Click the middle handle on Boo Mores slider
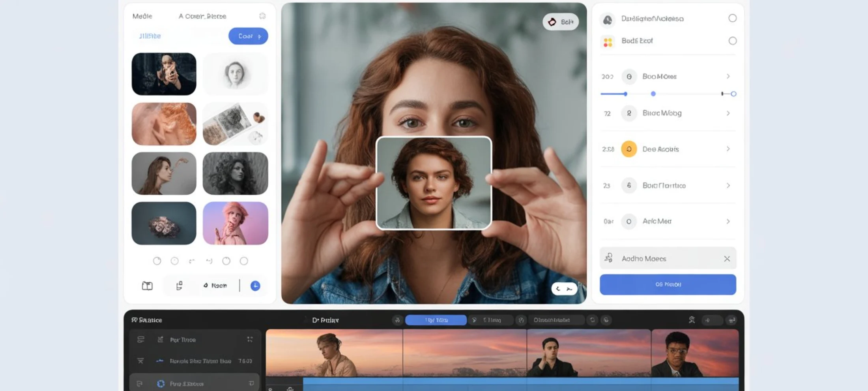This screenshot has width=868, height=391. [x=653, y=94]
